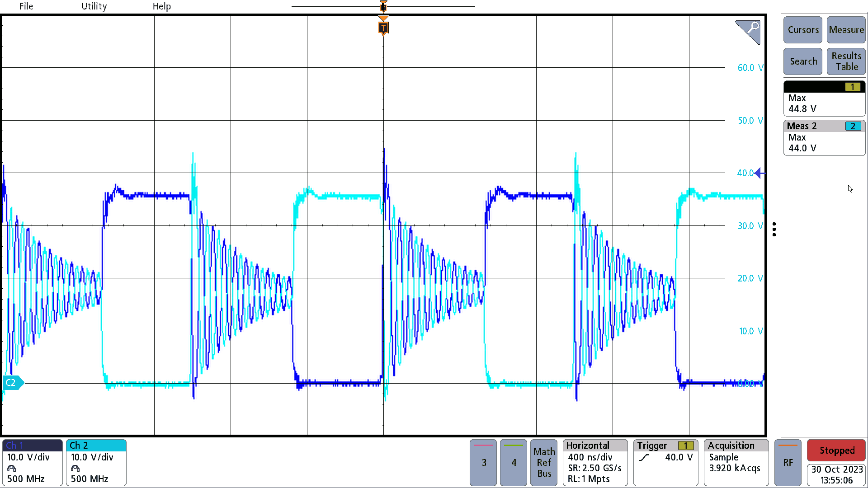Screen dimensions: 868x488
Task: Select the orange trigger position marker T
Action: tap(383, 28)
